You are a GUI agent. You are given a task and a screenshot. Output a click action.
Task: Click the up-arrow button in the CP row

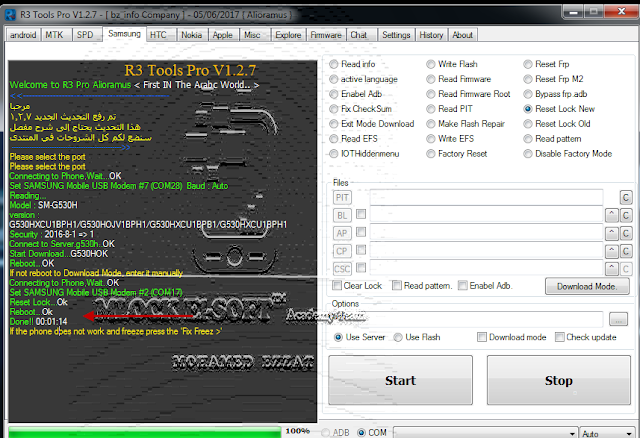611,251
